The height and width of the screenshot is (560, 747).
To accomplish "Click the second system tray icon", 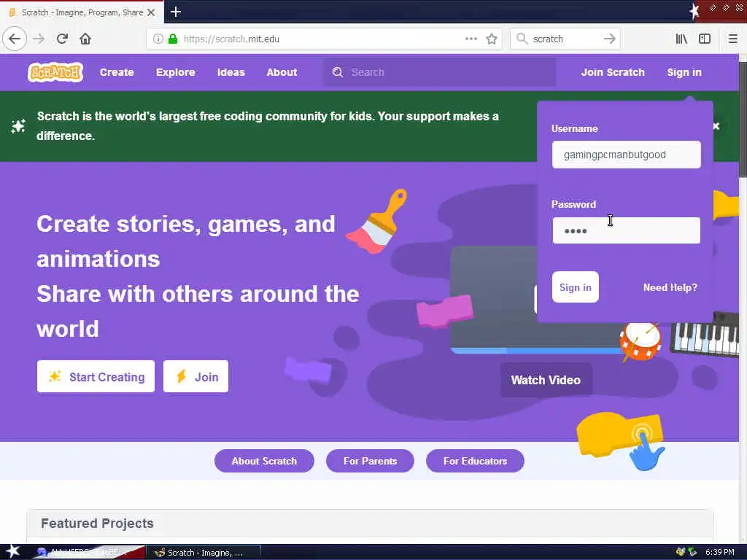I will coord(692,552).
